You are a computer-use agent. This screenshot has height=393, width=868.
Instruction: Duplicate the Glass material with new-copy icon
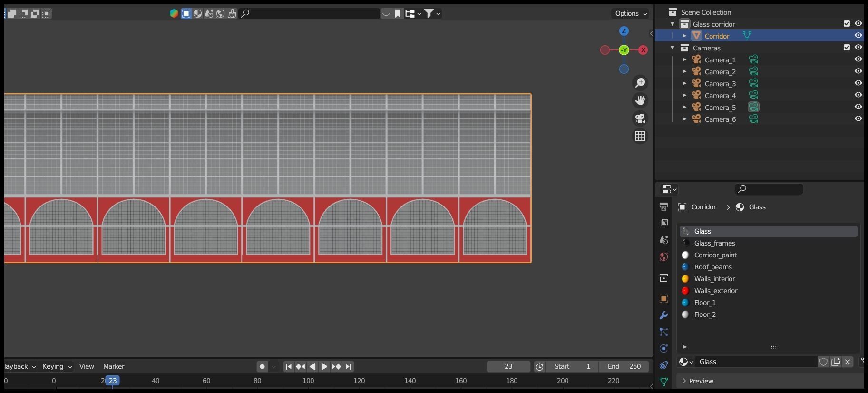[835, 362]
